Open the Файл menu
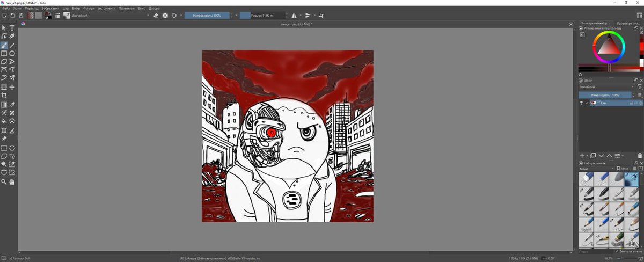This screenshot has height=262, width=644. point(6,9)
